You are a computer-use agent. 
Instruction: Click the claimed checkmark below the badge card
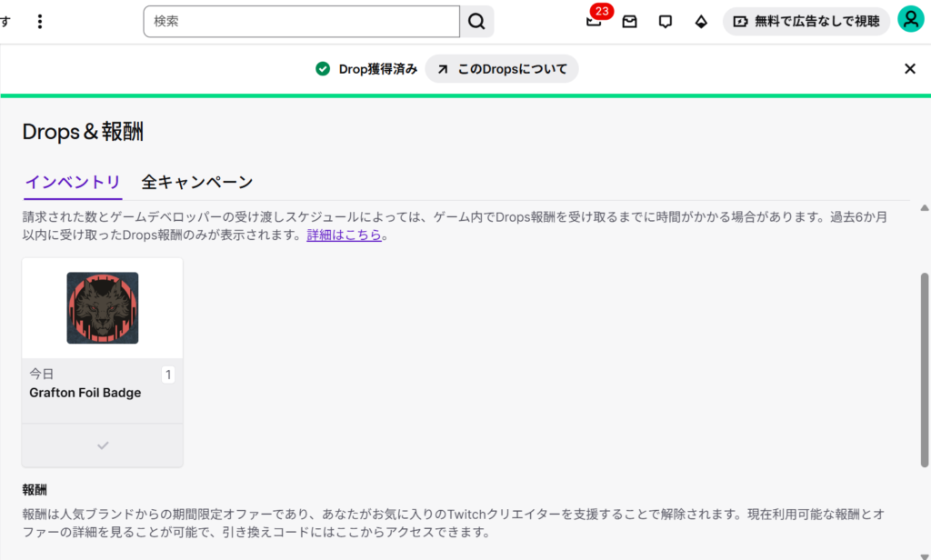(x=103, y=445)
